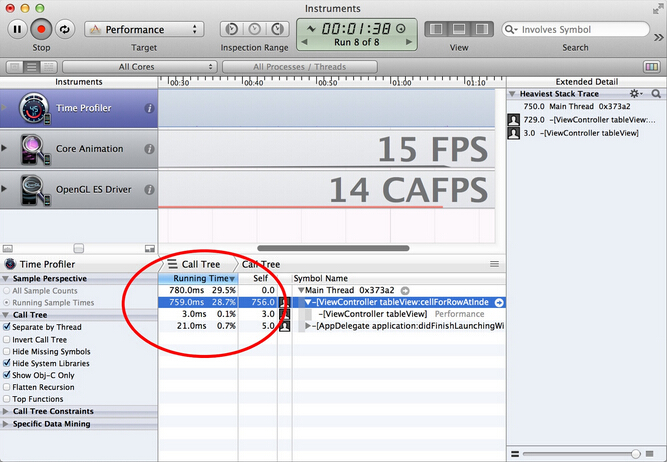
Task: Enable the Invert Call Tree checkbox
Action: [8, 339]
